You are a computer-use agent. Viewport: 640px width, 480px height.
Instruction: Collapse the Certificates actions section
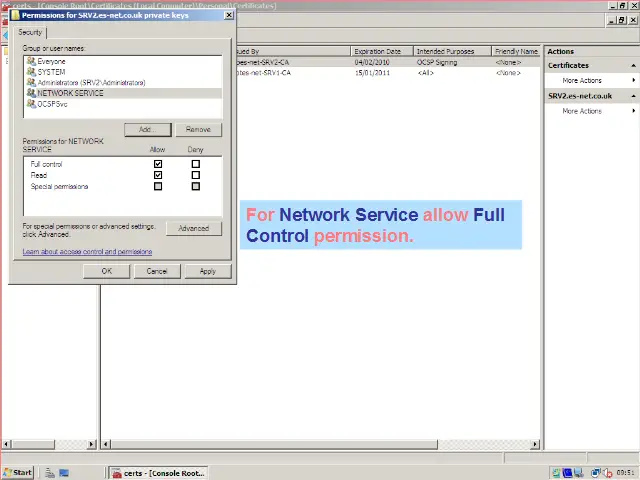[633, 66]
